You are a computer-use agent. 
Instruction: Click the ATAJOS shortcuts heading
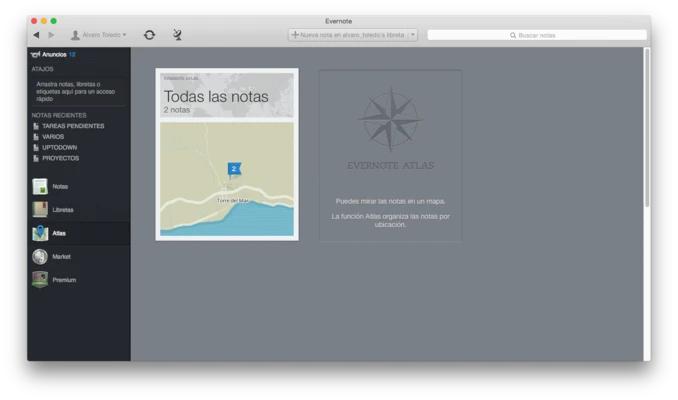42,69
